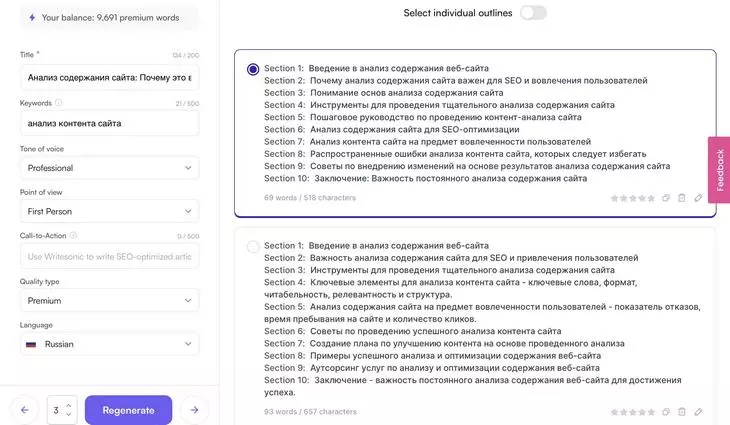
Task: Rate the first outline with star rating
Action: pyautogui.click(x=633, y=198)
